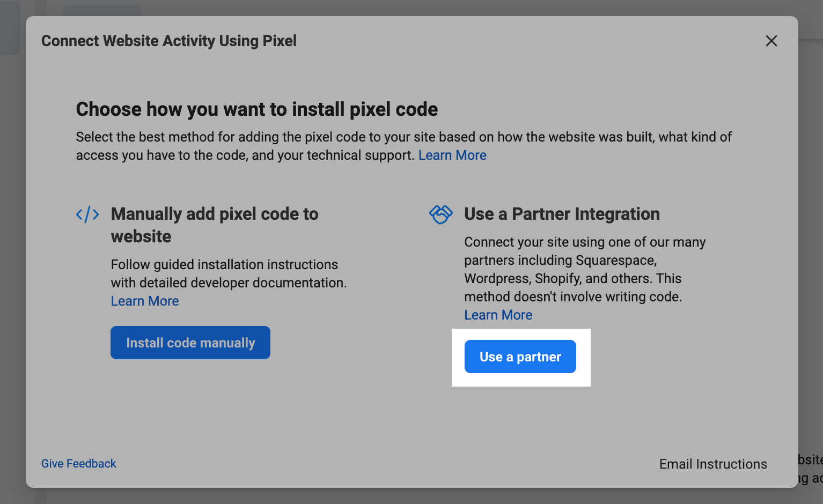Click the Connect Website Activity Using Pixel title
Screen dimensions: 823x504
coord(168,41)
